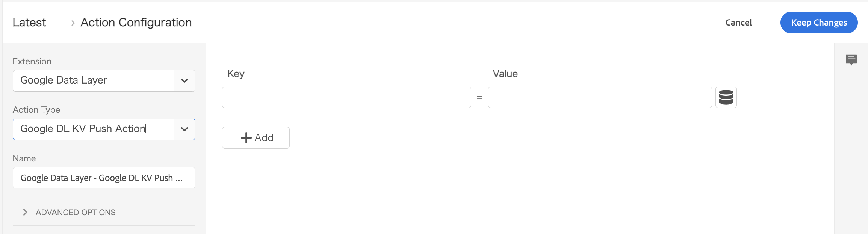The width and height of the screenshot is (868, 234).
Task: Cancel the action configuration
Action: pos(738,23)
